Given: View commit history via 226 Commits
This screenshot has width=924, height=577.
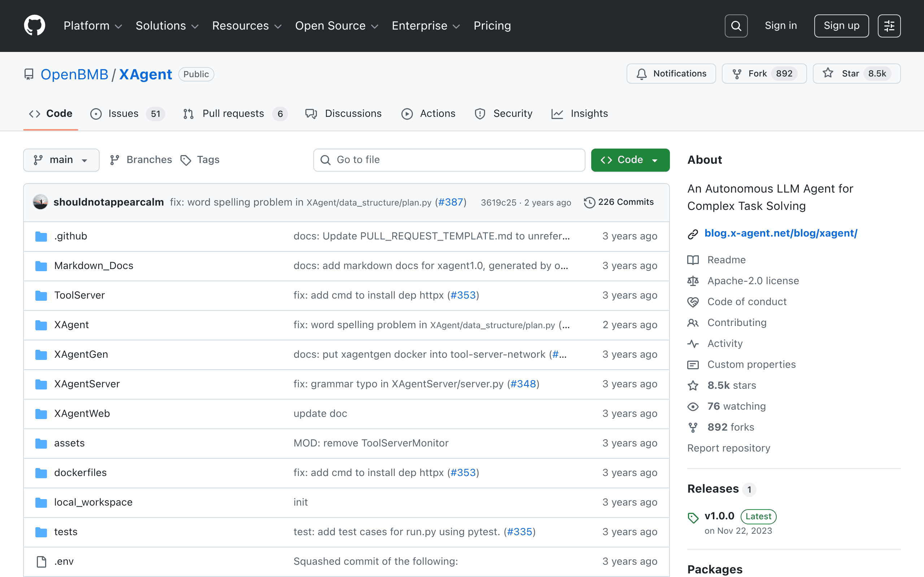Looking at the screenshot, I should (x=619, y=202).
